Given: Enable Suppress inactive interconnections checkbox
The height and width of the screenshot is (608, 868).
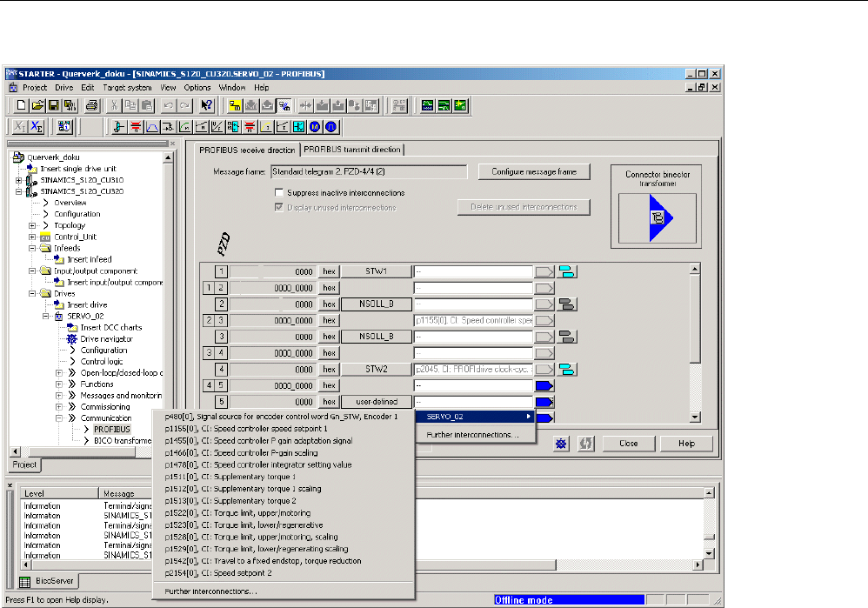Looking at the screenshot, I should click(x=279, y=193).
